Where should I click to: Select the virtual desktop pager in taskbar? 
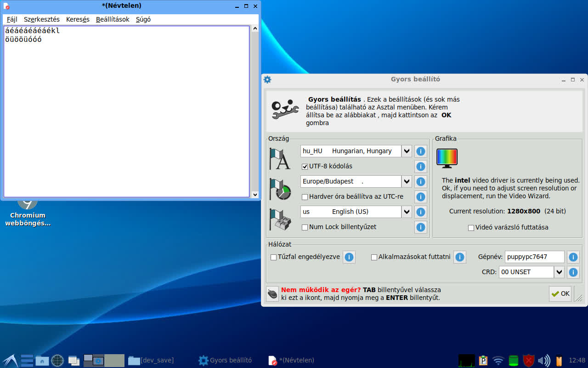point(104,361)
